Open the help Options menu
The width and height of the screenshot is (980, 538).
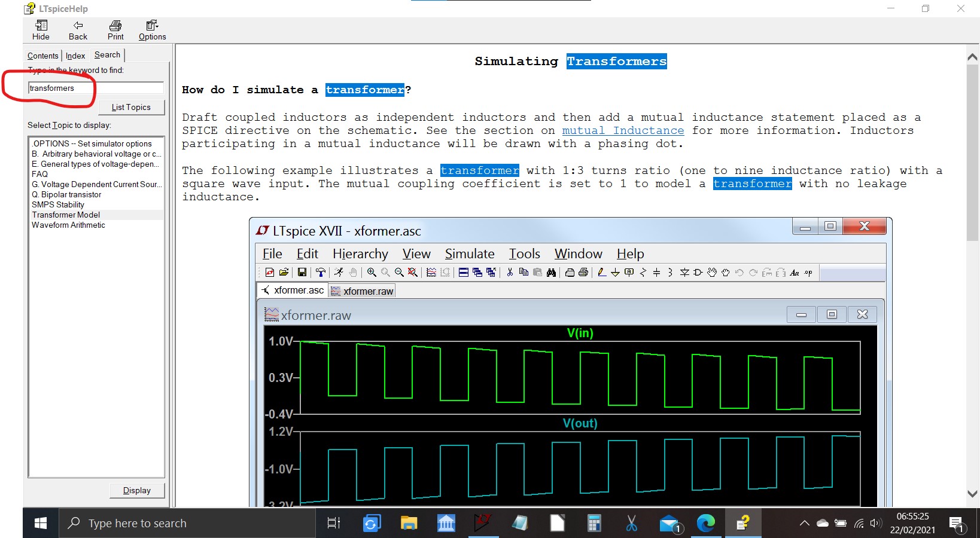(152, 30)
